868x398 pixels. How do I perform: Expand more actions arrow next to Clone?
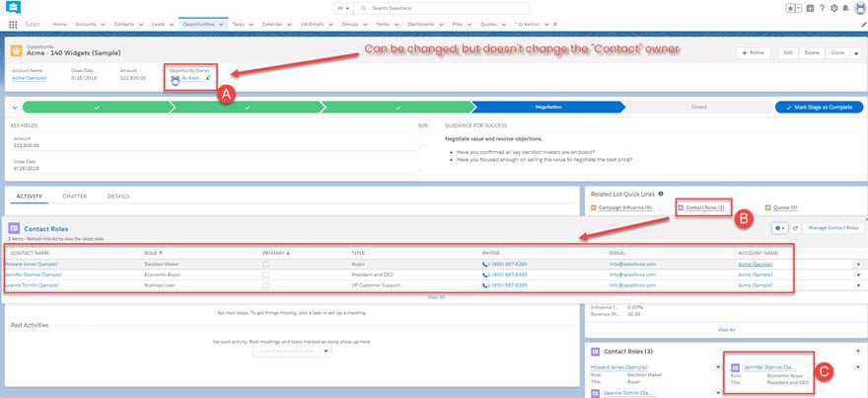click(x=854, y=52)
